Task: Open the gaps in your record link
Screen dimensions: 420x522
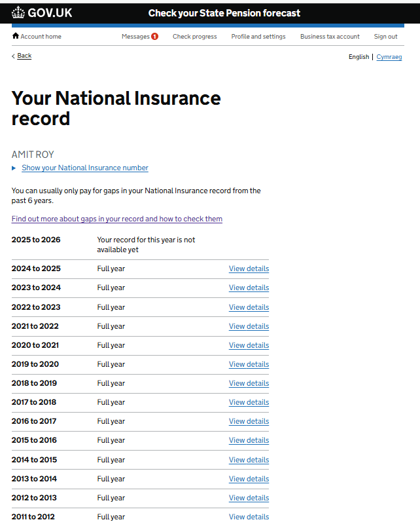Action: (x=116, y=219)
